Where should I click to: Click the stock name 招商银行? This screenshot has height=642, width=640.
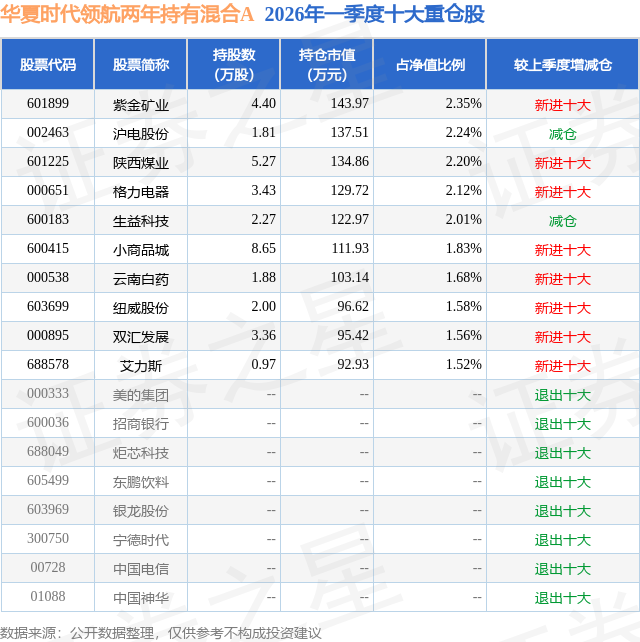click(140, 425)
